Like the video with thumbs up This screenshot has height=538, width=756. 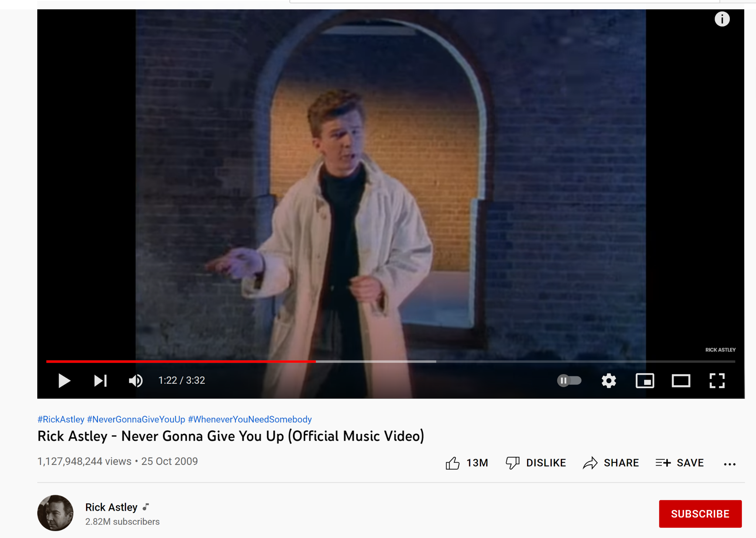click(x=467, y=463)
